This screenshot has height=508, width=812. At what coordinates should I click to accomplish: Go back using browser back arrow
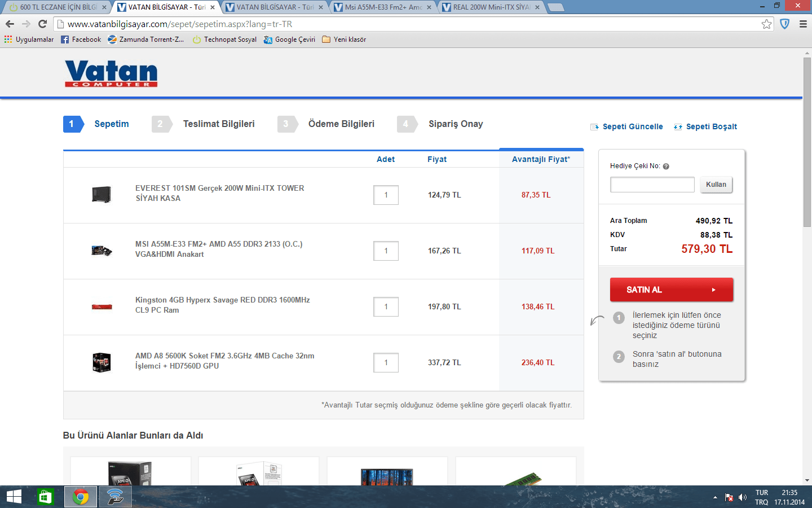point(10,24)
